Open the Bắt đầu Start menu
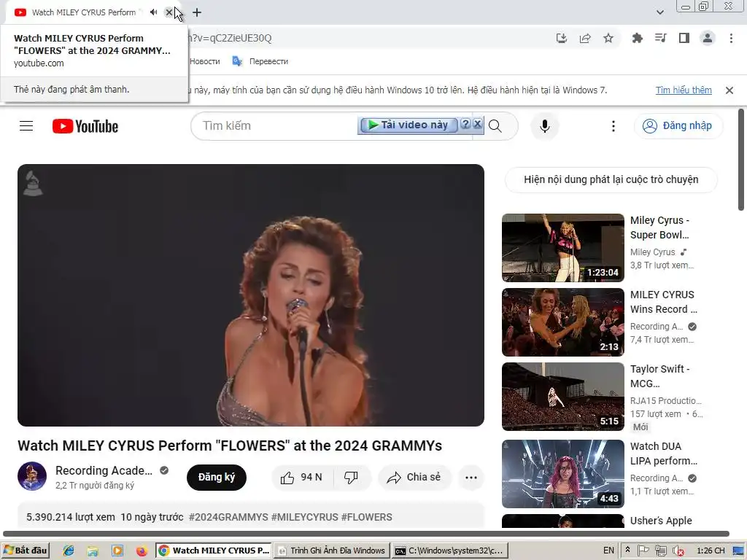Screen dimensions: 747x560 [26, 551]
